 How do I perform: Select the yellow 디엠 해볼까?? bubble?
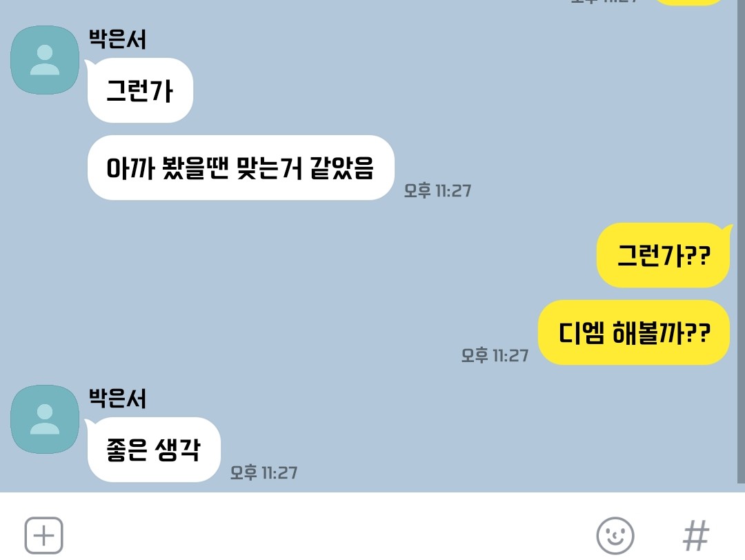[634, 332]
